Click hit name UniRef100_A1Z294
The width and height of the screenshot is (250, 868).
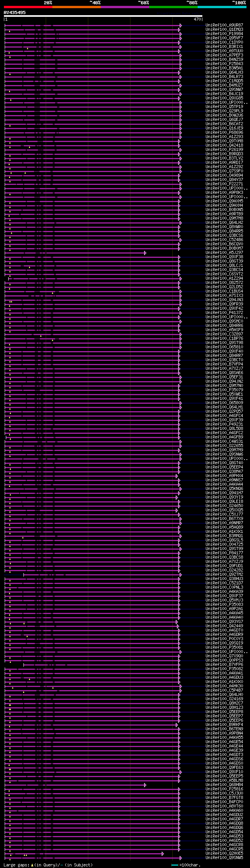pyautogui.click(x=224, y=279)
